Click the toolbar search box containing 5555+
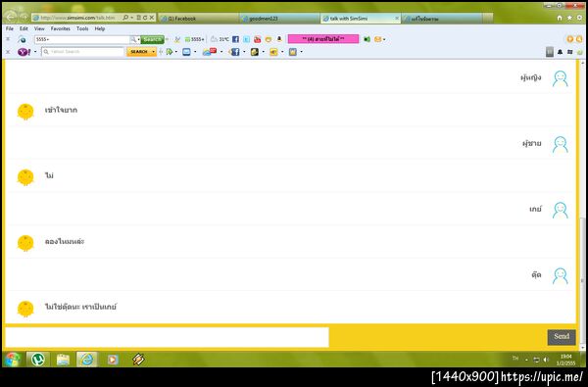This screenshot has height=387, width=588. click(x=82, y=39)
